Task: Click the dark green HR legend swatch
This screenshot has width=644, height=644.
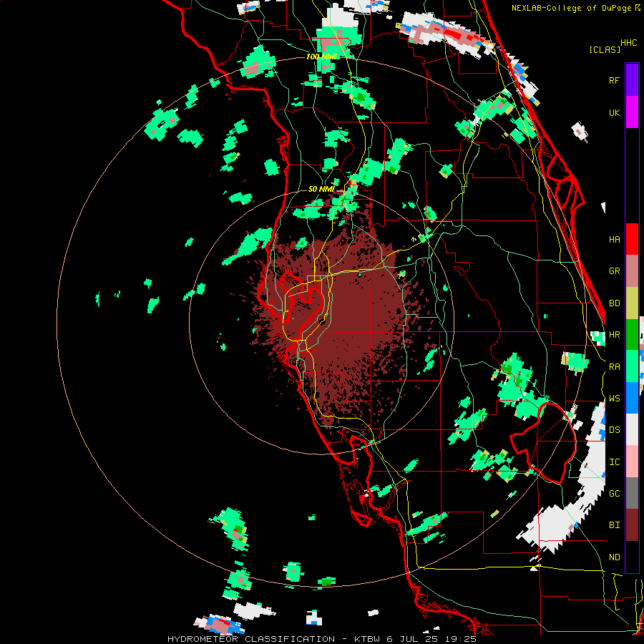Action: 632,335
